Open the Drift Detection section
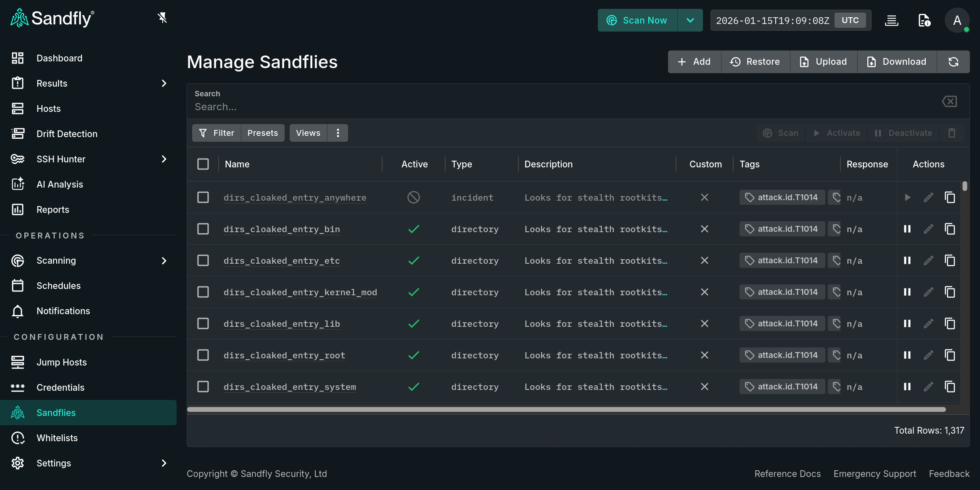 coord(67,134)
